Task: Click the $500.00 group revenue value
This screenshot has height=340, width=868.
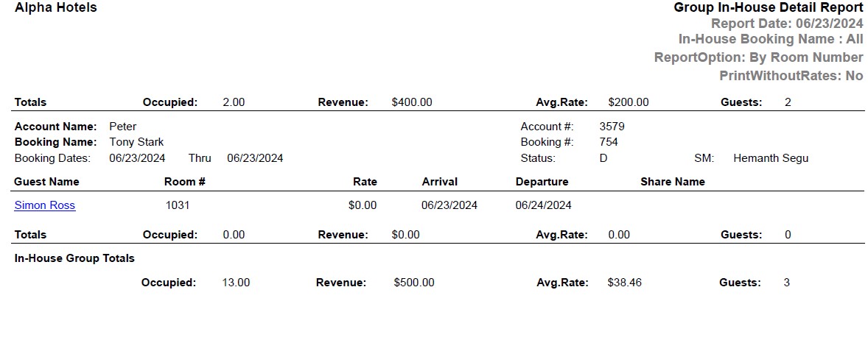Action: pos(414,283)
